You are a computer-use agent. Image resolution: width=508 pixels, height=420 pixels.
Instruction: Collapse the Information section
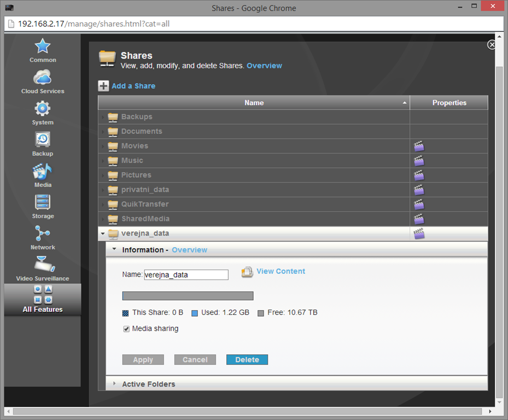pyautogui.click(x=114, y=249)
